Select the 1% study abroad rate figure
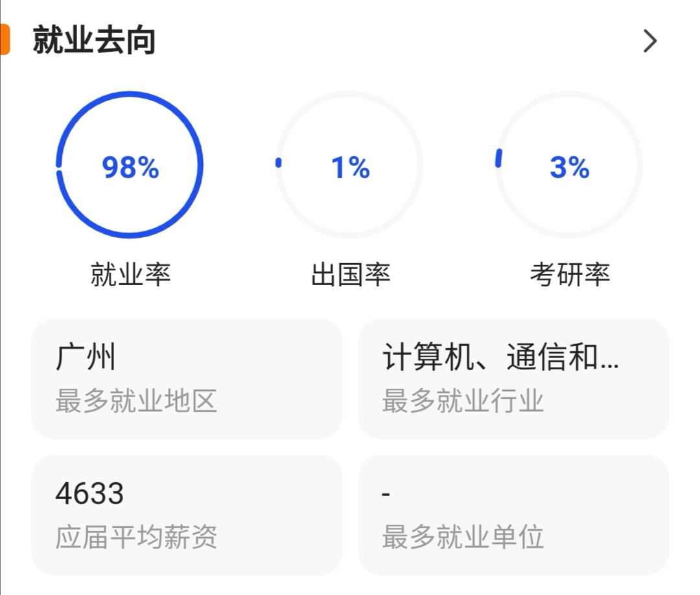Viewport: 700px width, 595px height. pos(350,169)
